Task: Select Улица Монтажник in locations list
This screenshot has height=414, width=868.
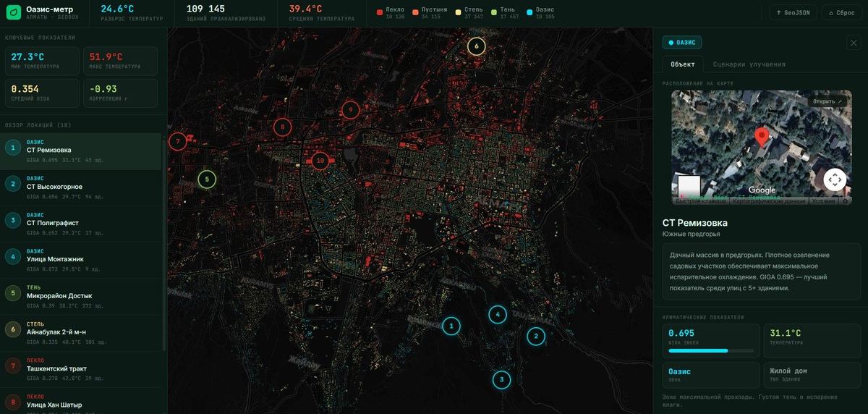Action: (81, 260)
